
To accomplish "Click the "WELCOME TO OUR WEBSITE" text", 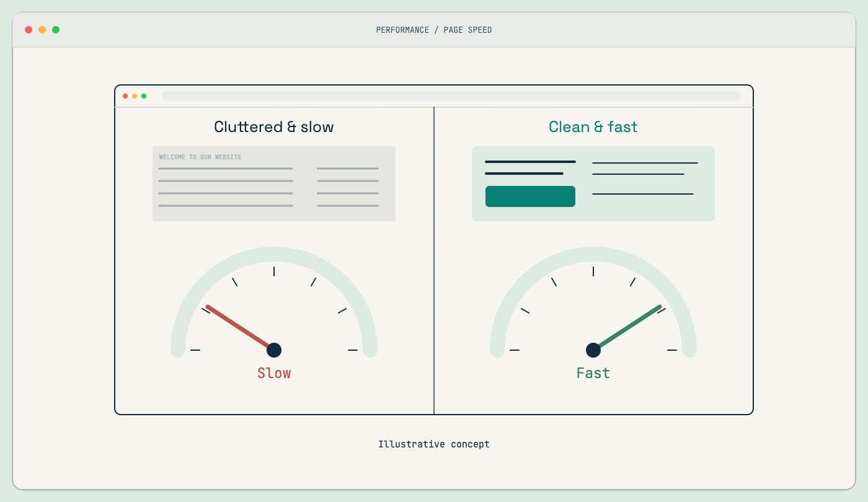I will coord(200,157).
